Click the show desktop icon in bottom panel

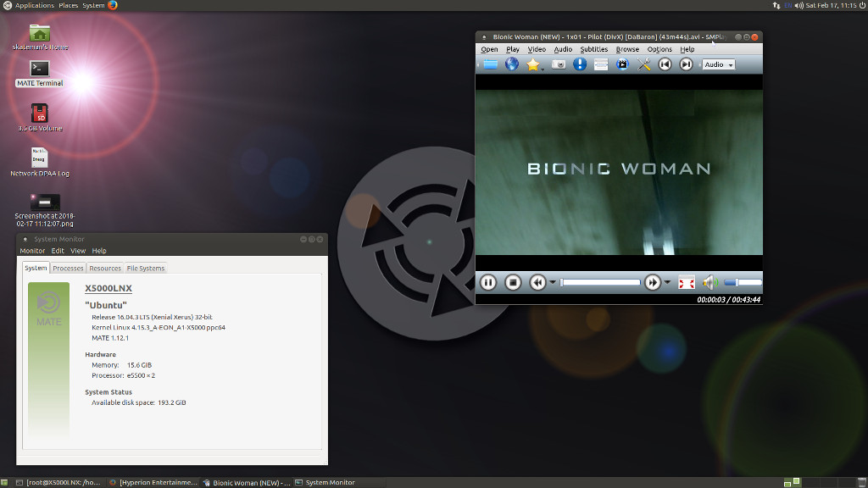[4, 483]
